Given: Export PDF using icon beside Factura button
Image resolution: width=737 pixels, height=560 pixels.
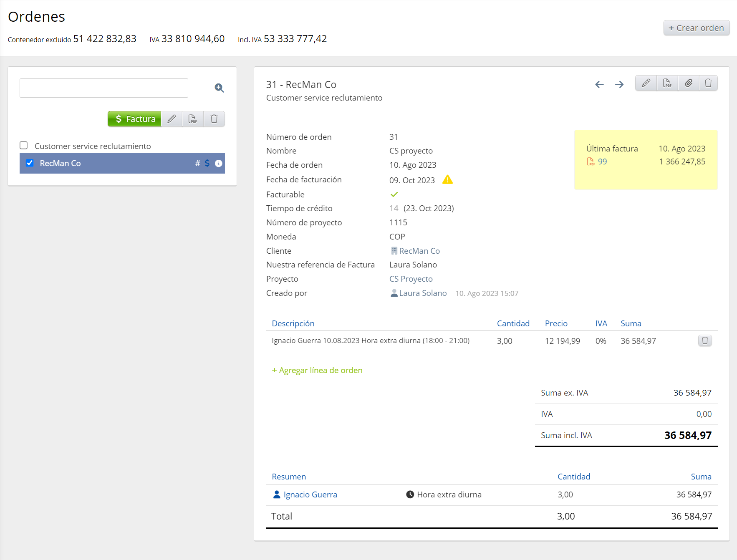Looking at the screenshot, I should (192, 119).
